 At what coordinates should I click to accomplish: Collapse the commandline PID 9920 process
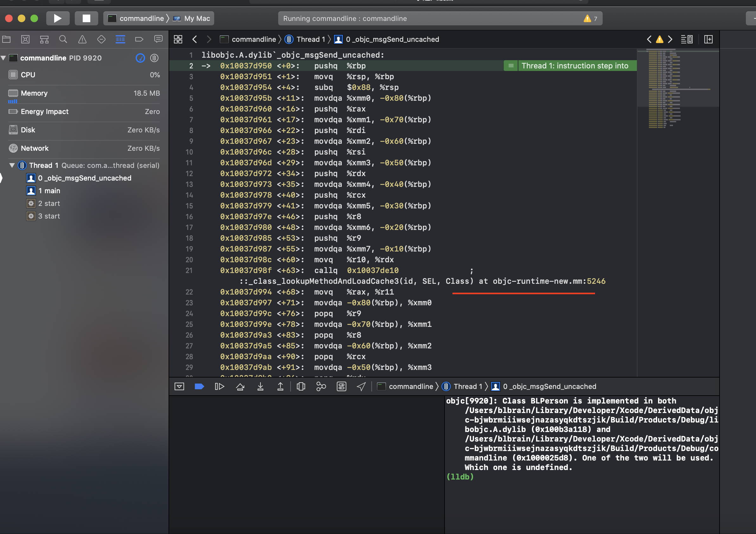pyautogui.click(x=3, y=58)
